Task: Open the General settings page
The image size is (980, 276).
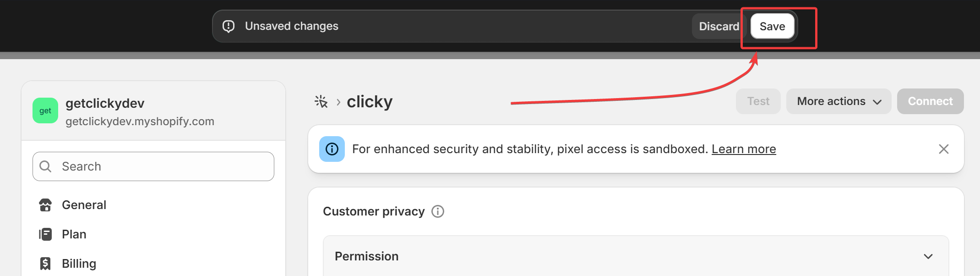Action: 84,205
